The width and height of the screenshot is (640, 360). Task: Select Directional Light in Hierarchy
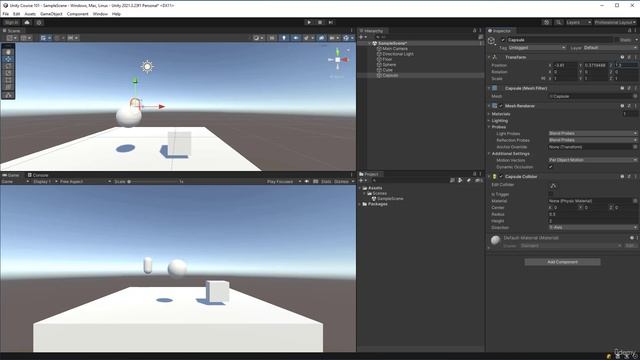[x=398, y=54]
